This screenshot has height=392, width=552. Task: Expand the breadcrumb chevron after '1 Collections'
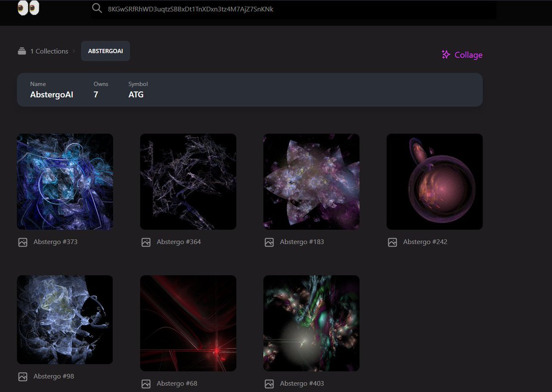point(73,51)
